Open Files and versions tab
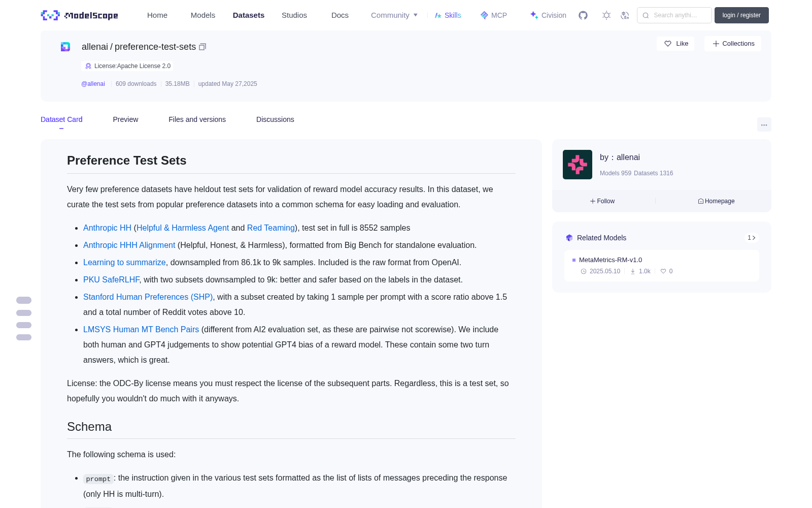 pyautogui.click(x=197, y=119)
